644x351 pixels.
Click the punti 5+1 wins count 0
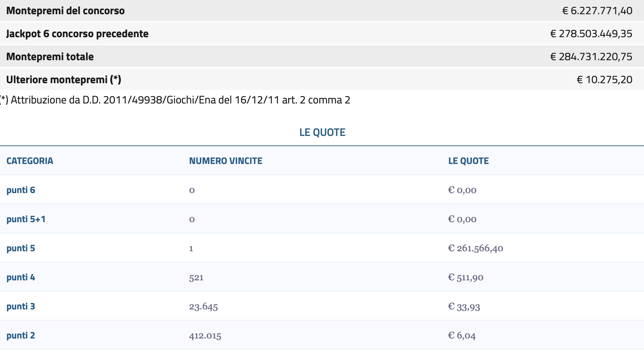click(192, 219)
